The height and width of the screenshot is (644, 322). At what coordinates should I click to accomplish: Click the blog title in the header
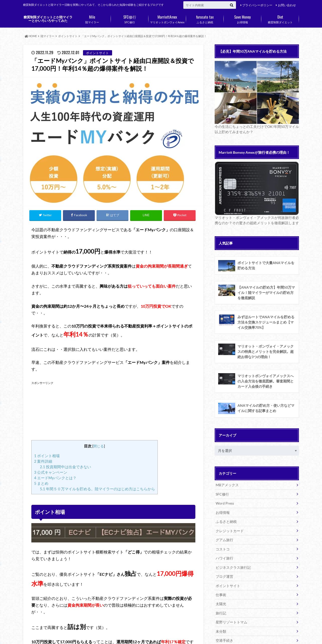click(48, 19)
